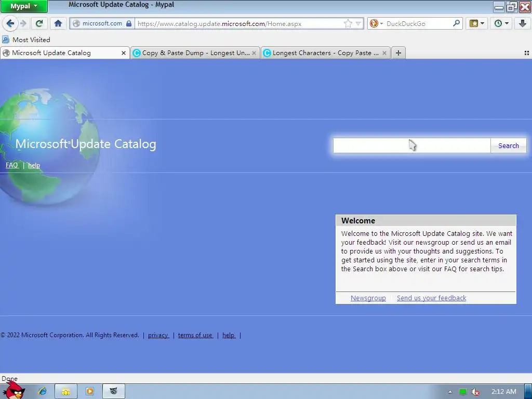The height and width of the screenshot is (399, 532).
Task: Reload the current page
Action: tap(39, 23)
